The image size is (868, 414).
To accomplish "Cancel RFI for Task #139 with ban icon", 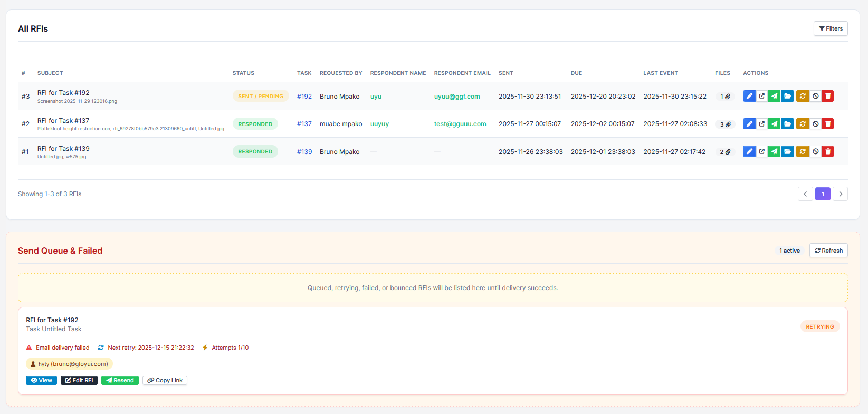I will click(815, 151).
